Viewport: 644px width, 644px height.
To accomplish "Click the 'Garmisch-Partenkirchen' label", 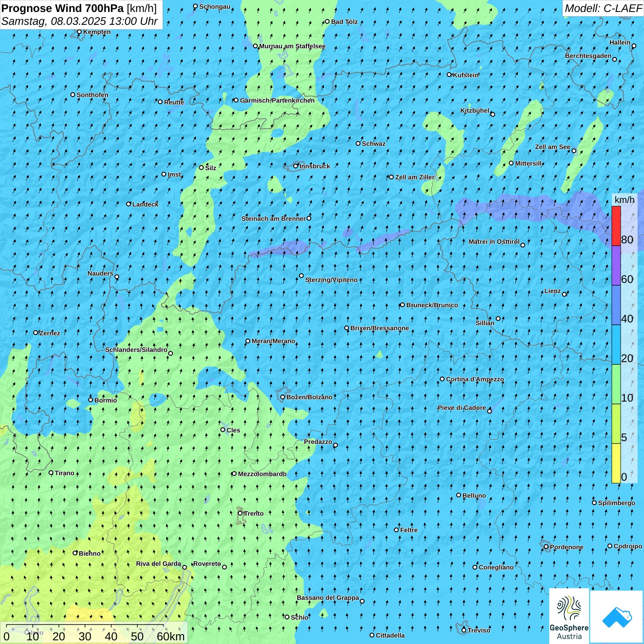I will click(x=277, y=100).
